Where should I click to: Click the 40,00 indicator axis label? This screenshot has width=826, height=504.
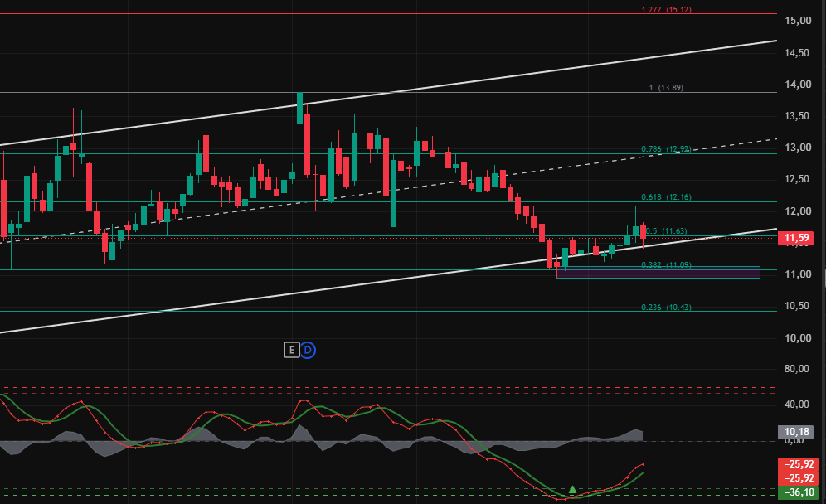coord(796,405)
